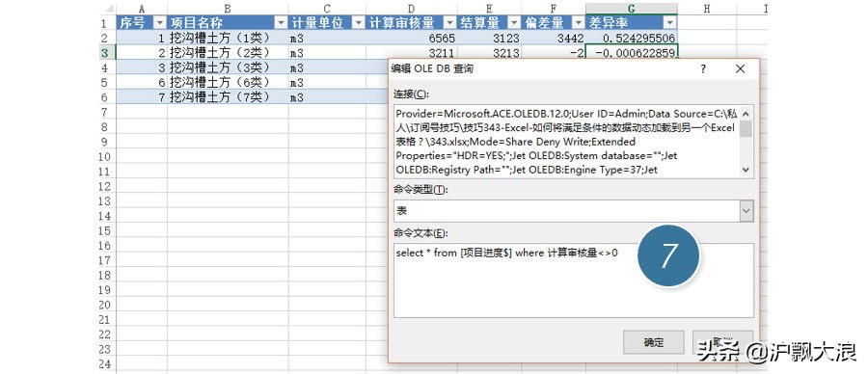Click cell with value 3211
868x374 pixels.
(x=411, y=53)
